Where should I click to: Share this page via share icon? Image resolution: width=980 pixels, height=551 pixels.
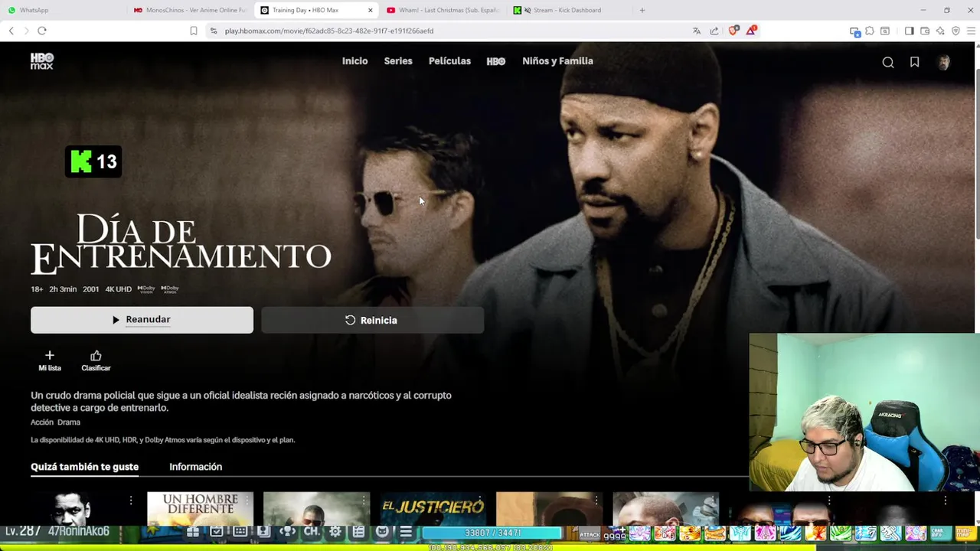click(714, 31)
